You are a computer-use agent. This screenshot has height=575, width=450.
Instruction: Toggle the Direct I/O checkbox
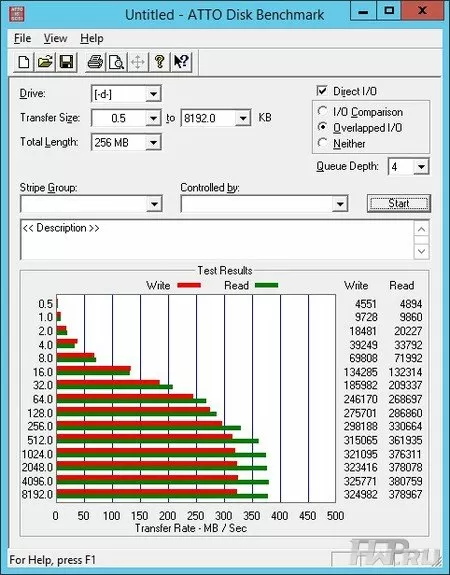(322, 91)
